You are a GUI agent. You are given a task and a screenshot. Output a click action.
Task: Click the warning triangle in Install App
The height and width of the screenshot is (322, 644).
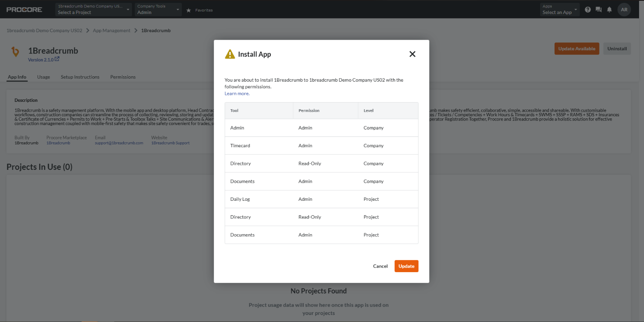coord(230,54)
